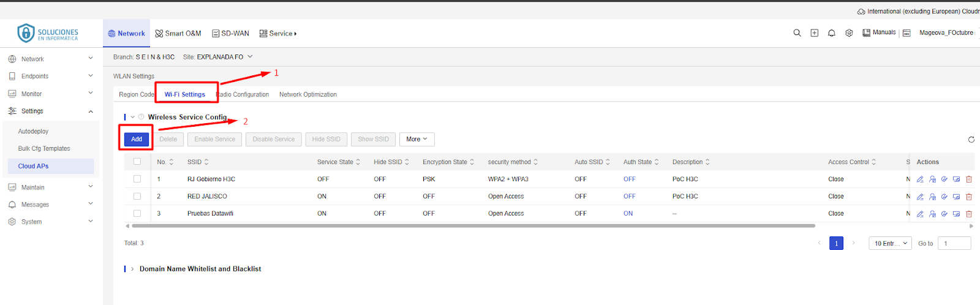Viewport: 980px width, 305px height.
Task: Click check-edit icon for Pruebas Datawifi
Action: coord(944,214)
